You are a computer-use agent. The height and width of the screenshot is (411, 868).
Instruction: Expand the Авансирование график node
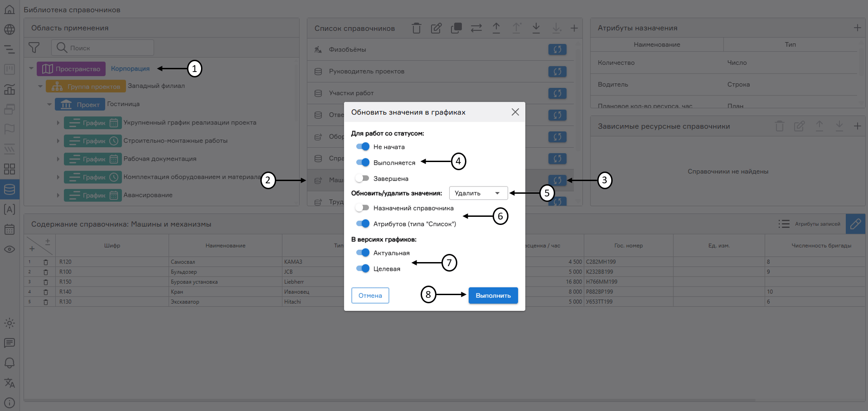58,196
